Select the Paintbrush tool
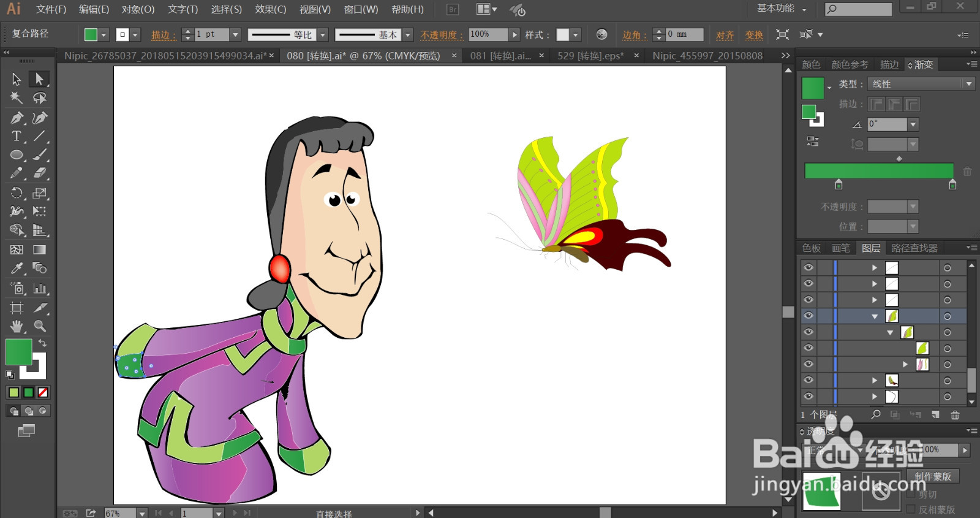 coord(40,155)
